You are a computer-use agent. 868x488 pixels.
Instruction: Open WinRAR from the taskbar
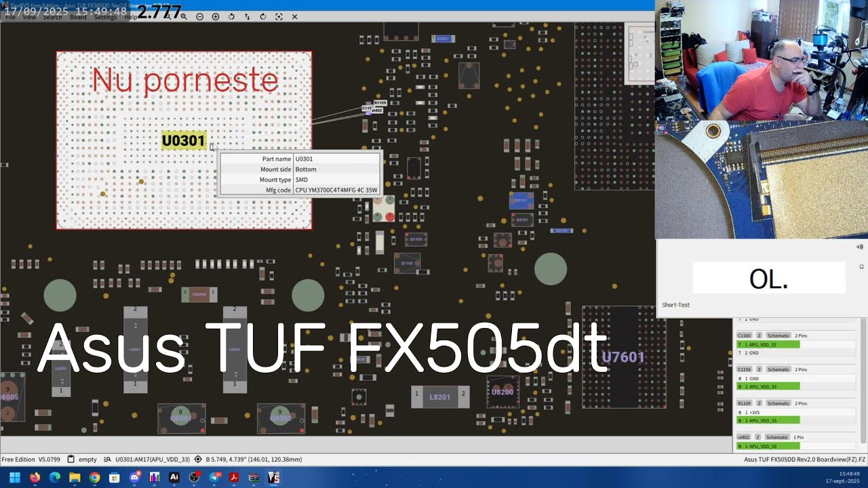[x=254, y=477]
